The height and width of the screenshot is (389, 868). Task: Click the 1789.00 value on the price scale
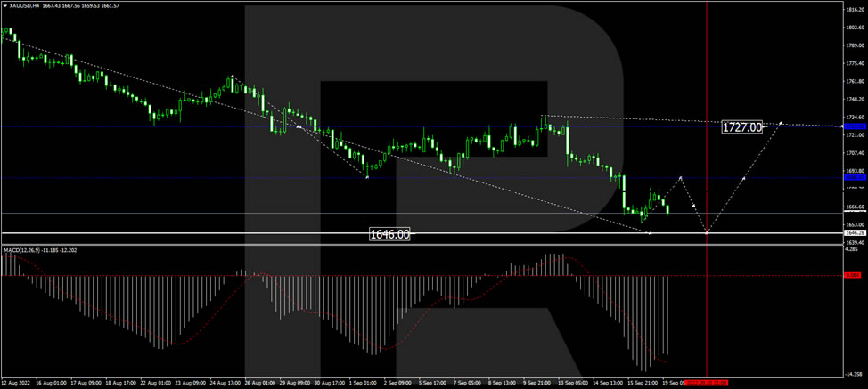855,46
